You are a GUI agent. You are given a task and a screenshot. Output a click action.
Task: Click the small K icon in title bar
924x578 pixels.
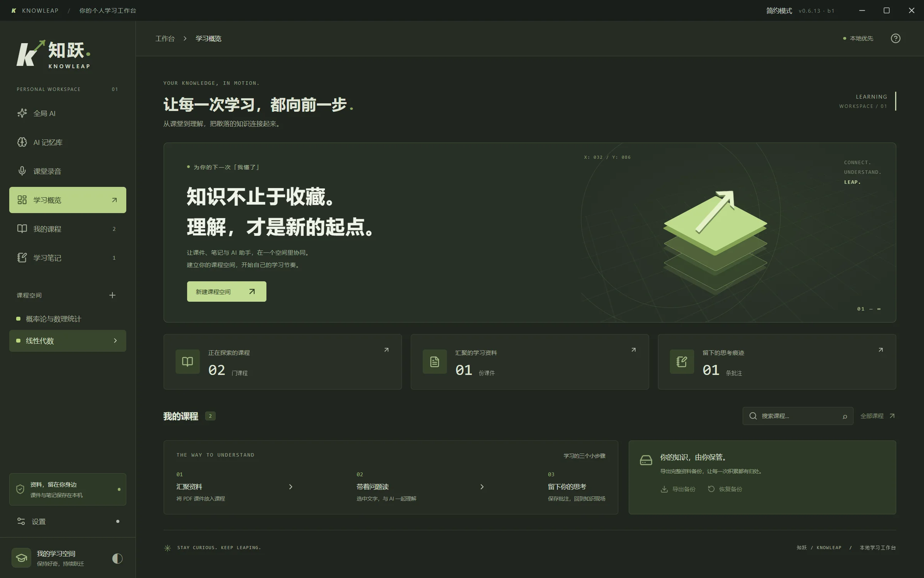(x=14, y=11)
